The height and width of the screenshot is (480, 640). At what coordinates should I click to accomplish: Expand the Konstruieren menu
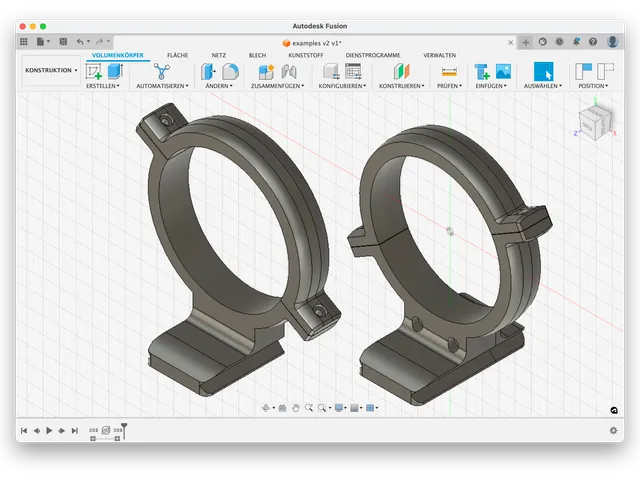tap(402, 86)
